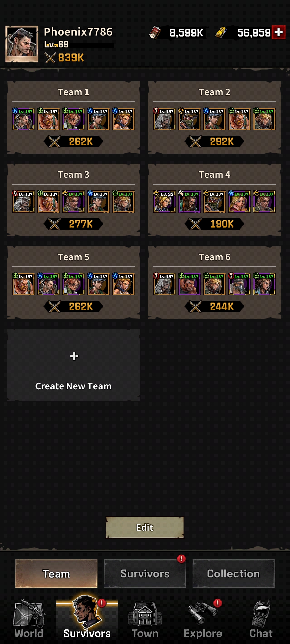Create New Team with plus card
This screenshot has width=290, height=644.
pos(73,365)
